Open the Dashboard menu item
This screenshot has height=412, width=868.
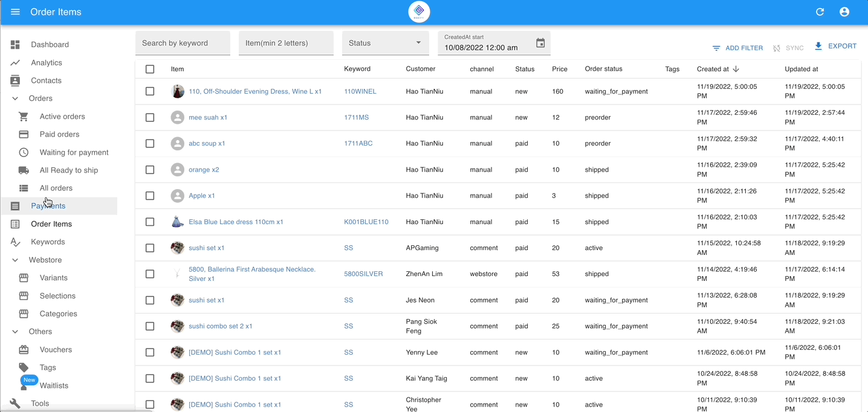click(50, 45)
